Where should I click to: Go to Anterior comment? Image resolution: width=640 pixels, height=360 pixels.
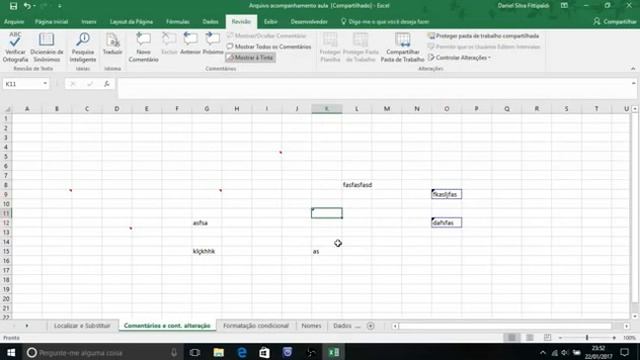(x=190, y=44)
